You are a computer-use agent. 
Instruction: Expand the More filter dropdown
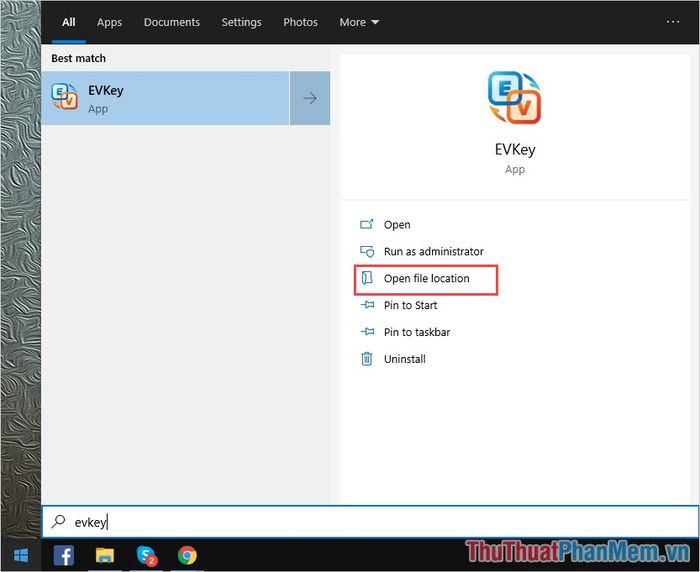[359, 22]
